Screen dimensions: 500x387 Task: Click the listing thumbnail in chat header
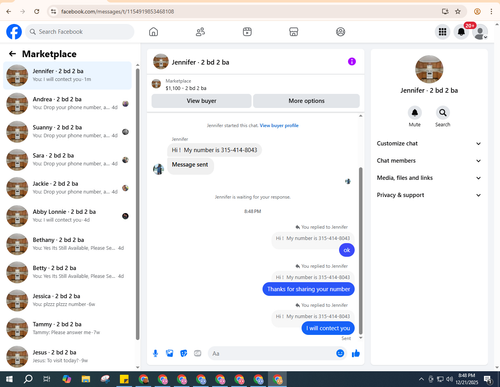click(161, 62)
